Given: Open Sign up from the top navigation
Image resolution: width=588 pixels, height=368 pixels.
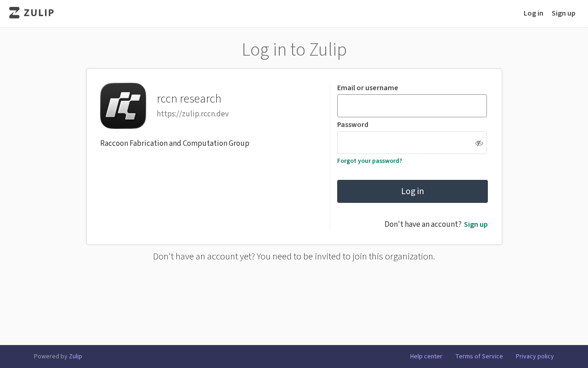Looking at the screenshot, I should point(563,13).
